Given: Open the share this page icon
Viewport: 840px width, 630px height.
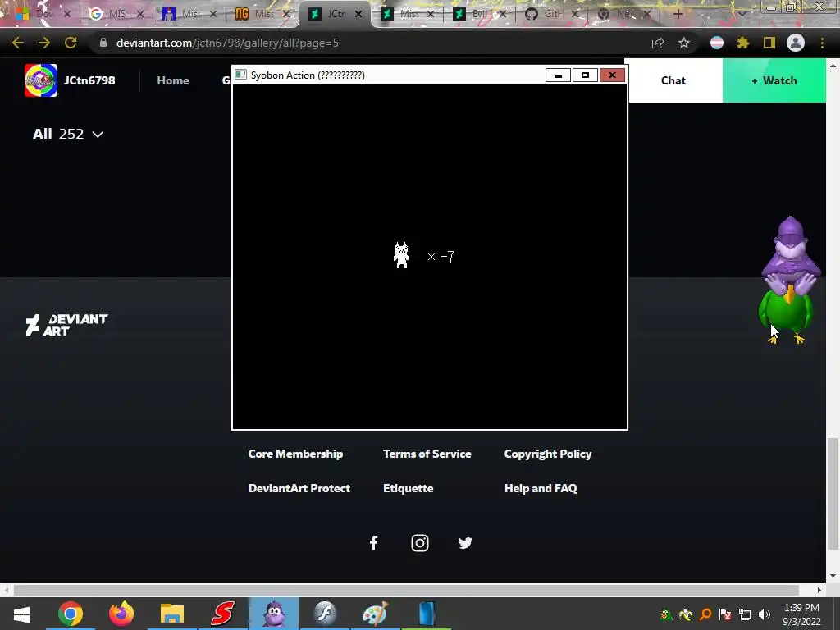Looking at the screenshot, I should [658, 43].
